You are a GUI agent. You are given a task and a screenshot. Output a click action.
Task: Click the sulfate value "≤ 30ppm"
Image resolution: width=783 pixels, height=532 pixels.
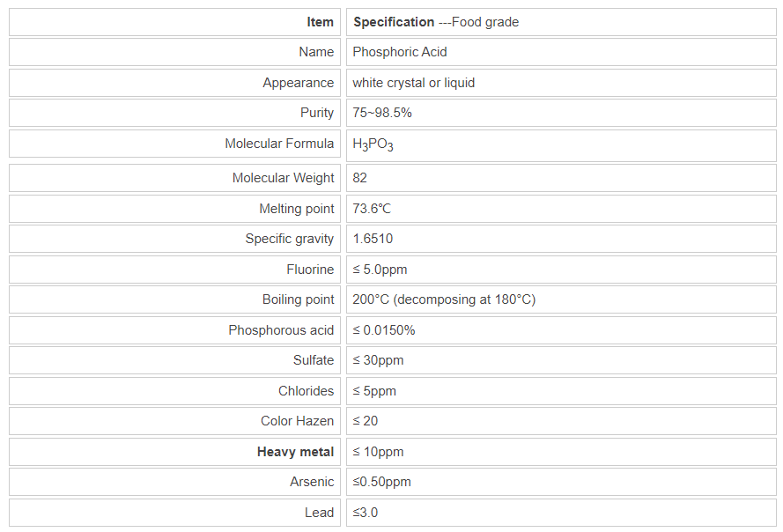pyautogui.click(x=378, y=360)
